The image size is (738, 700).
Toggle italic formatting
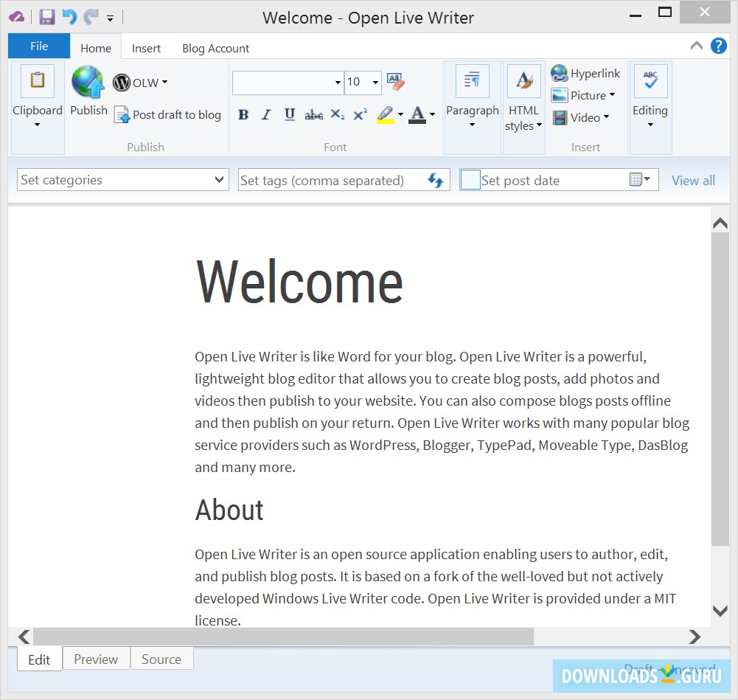pos(266,115)
